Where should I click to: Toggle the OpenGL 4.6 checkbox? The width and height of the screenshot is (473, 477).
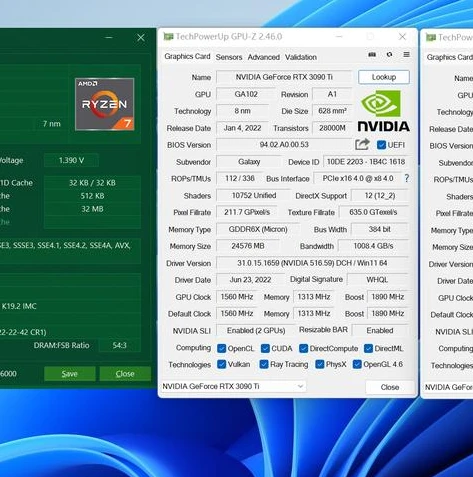[x=357, y=364]
